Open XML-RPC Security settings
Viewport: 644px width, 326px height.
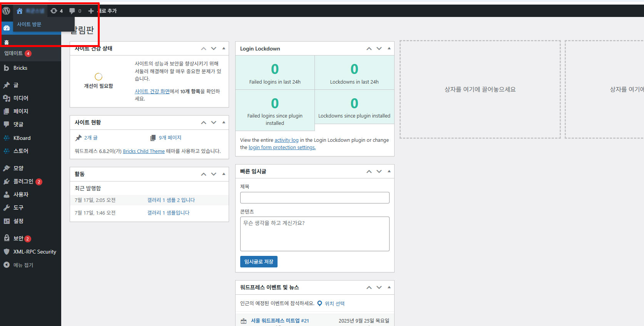click(35, 252)
